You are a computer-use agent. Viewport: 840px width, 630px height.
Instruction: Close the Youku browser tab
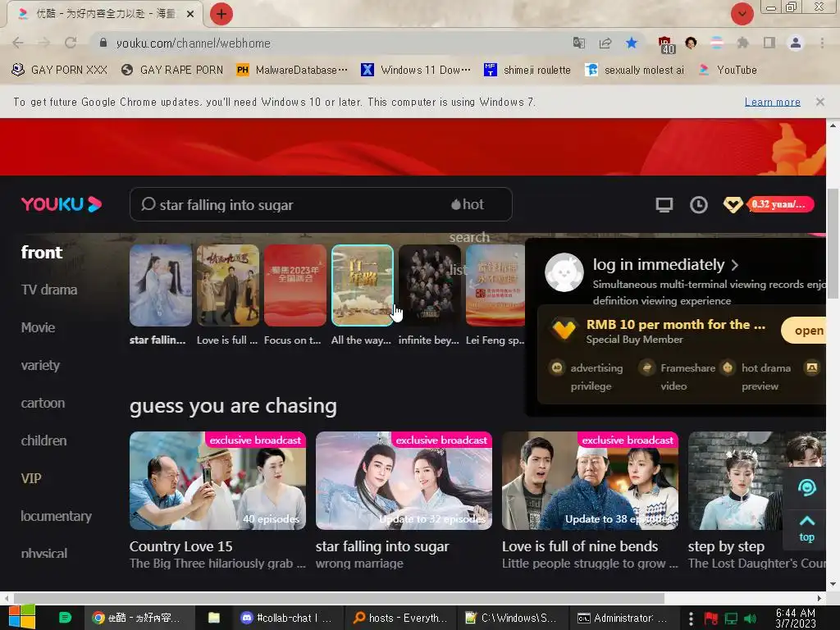click(190, 14)
